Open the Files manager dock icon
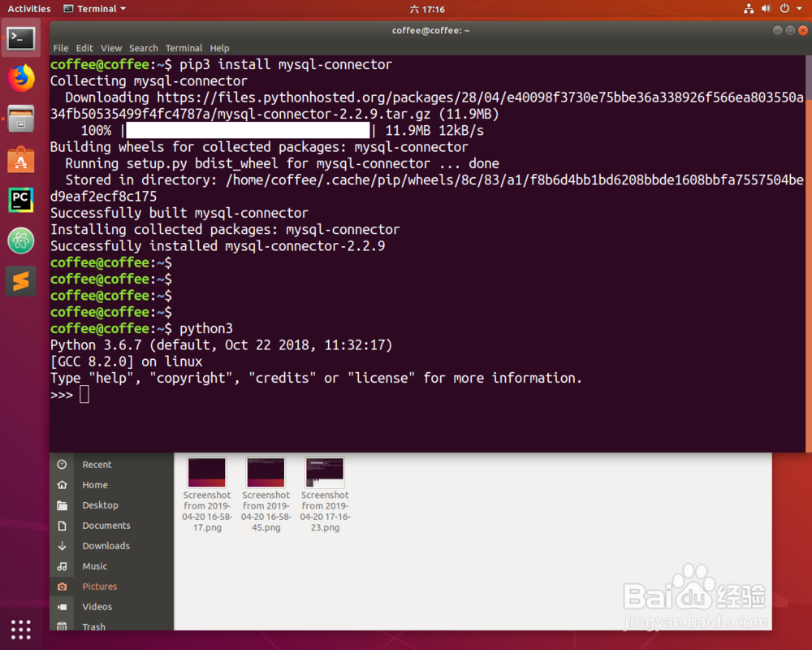812x650 pixels. (x=21, y=119)
